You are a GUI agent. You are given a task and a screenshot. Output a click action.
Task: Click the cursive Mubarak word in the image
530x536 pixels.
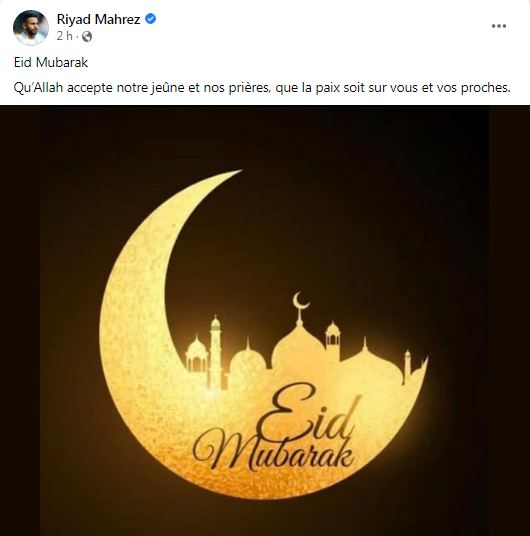[274, 452]
